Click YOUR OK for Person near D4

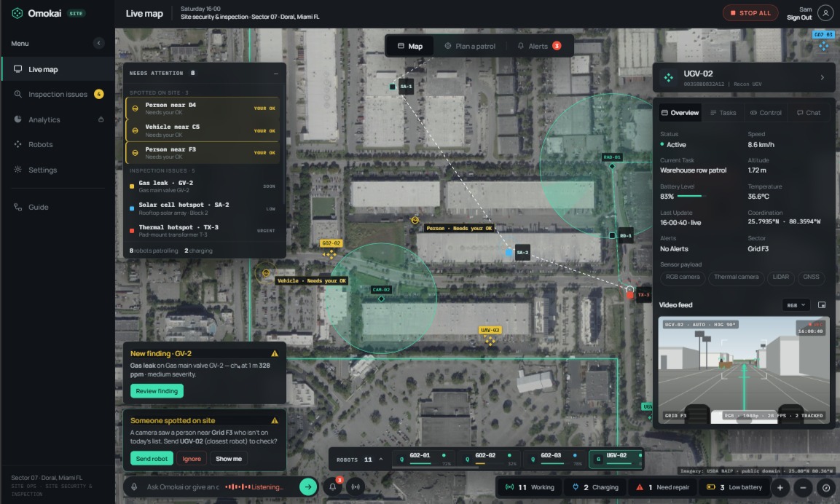tap(264, 109)
